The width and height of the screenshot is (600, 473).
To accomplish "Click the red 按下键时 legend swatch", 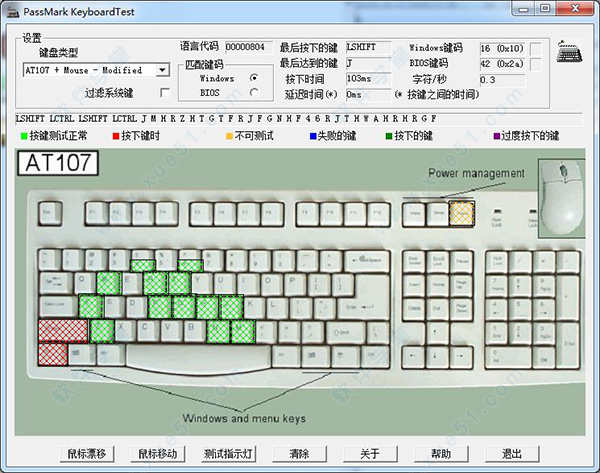I will click(x=116, y=136).
